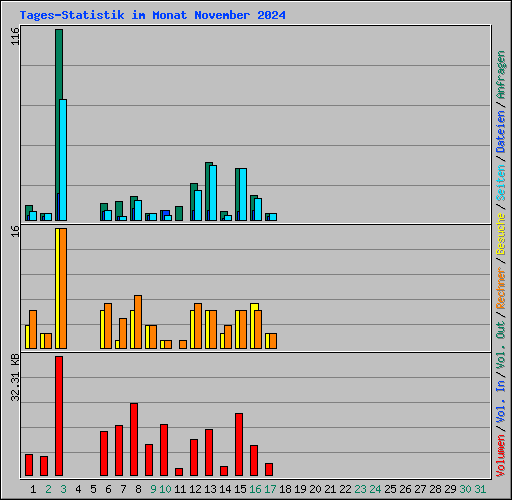Click the cyan Seiten bar for day 3
Screen dimensions: 512x500
(63, 160)
